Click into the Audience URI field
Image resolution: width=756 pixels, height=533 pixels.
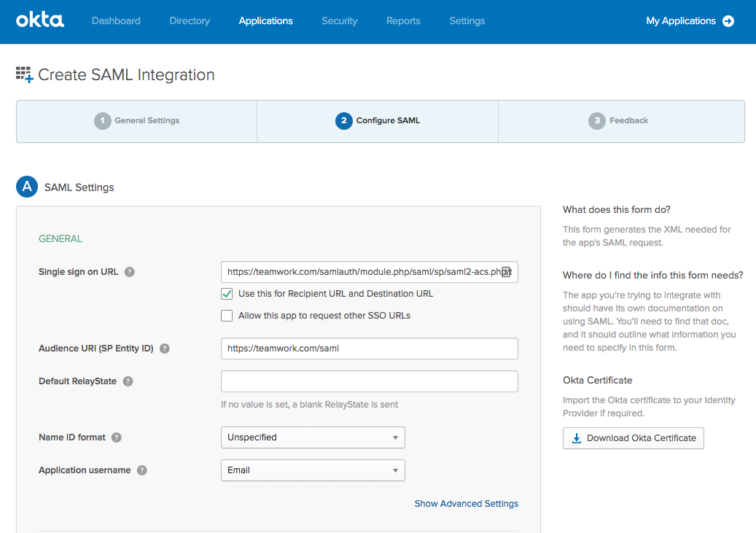tap(370, 349)
